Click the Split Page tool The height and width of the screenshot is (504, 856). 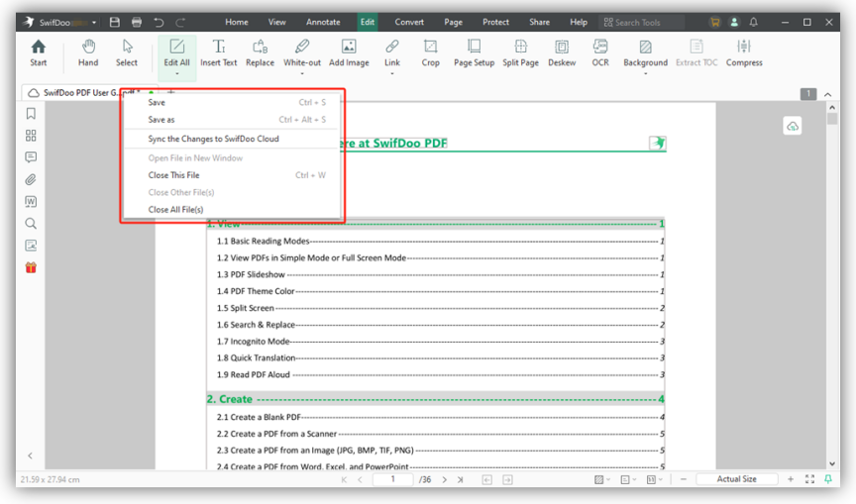point(520,52)
